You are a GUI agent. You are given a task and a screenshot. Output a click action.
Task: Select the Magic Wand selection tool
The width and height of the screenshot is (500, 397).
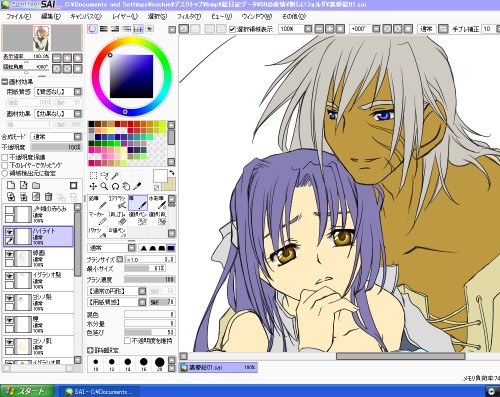[115, 175]
